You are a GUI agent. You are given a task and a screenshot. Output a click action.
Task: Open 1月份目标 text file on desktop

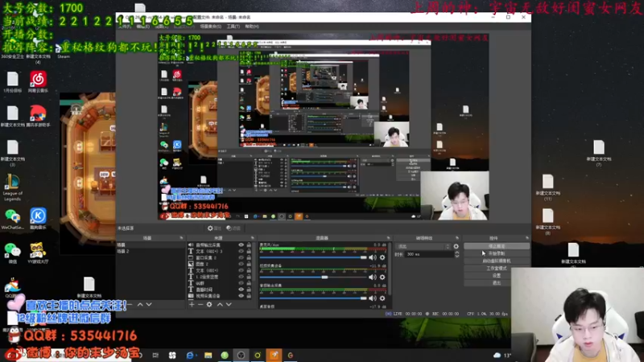point(12,82)
